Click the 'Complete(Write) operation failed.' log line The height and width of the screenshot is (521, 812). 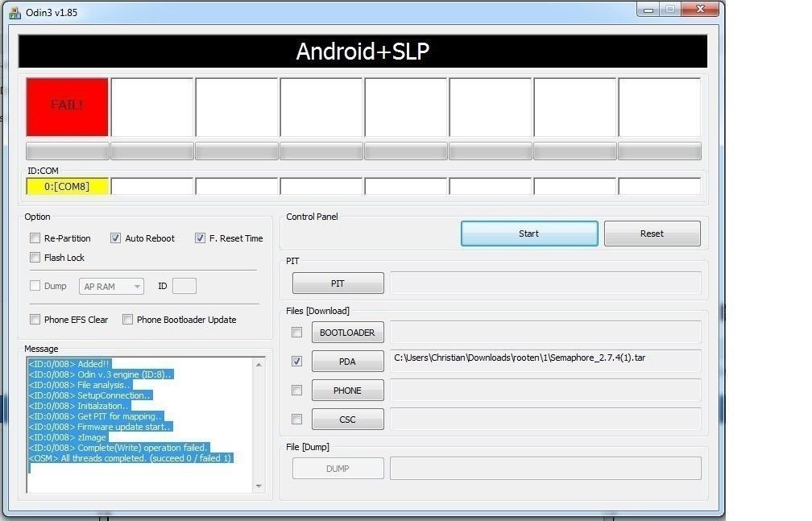click(118, 448)
